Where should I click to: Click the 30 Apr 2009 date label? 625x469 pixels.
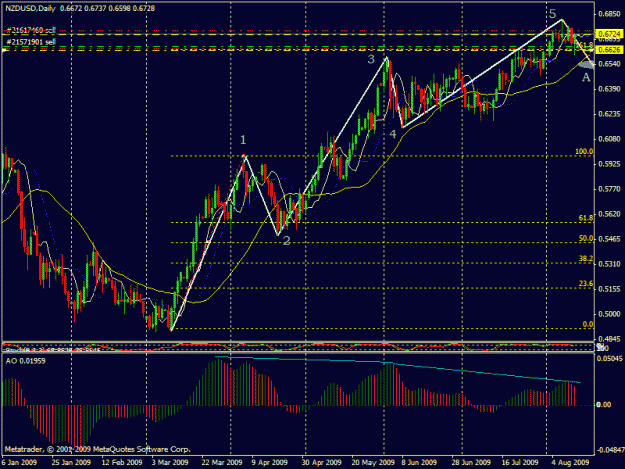321,463
